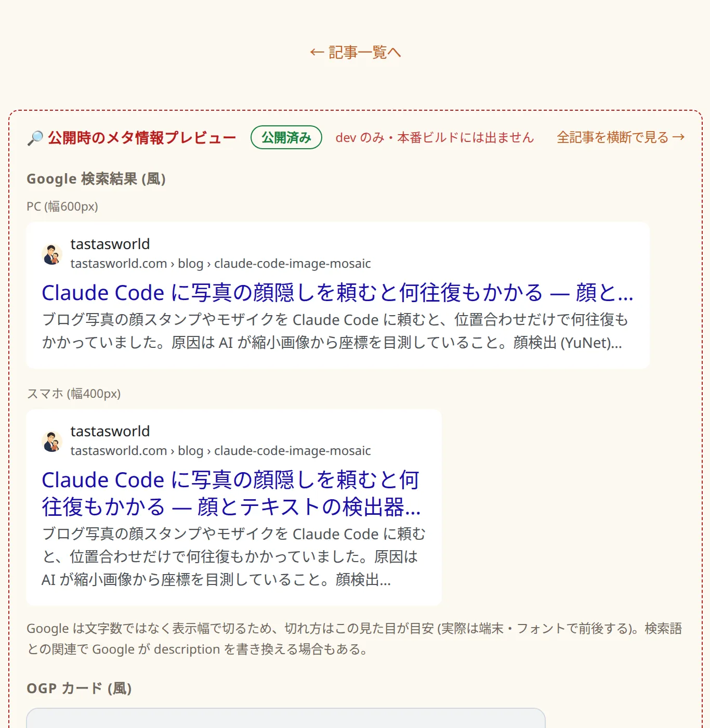This screenshot has width=710, height=728.
Task: Click the breadcrumb URL in the PC preview
Action: tap(221, 264)
